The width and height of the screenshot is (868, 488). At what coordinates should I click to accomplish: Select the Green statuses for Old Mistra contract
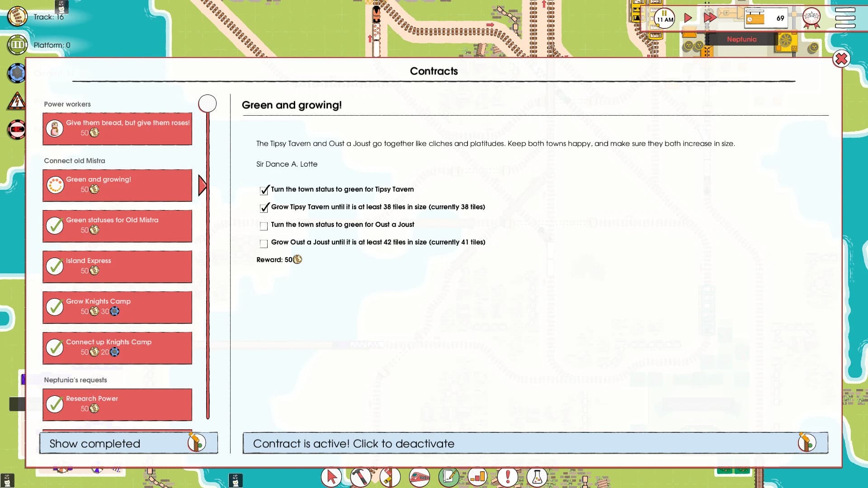117,225
